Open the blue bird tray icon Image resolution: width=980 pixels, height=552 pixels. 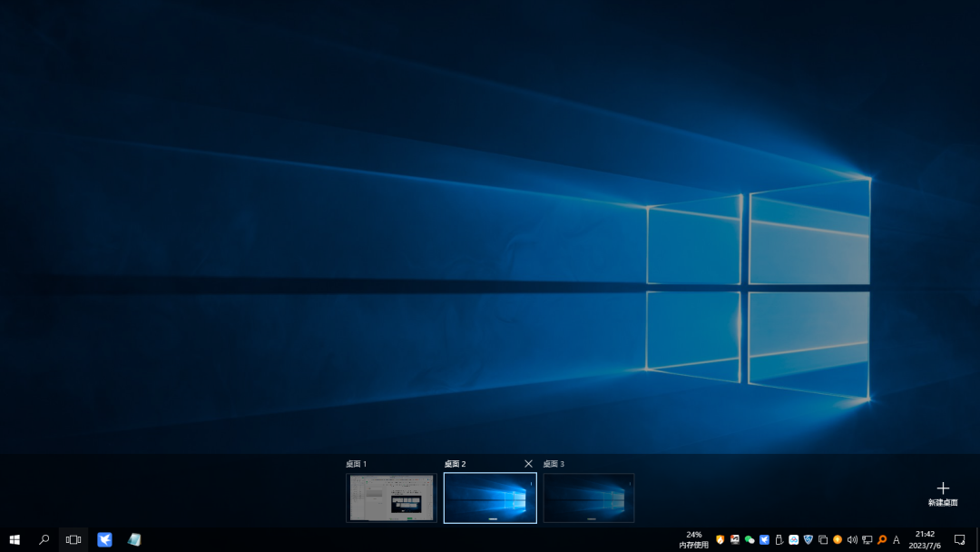[764, 539]
